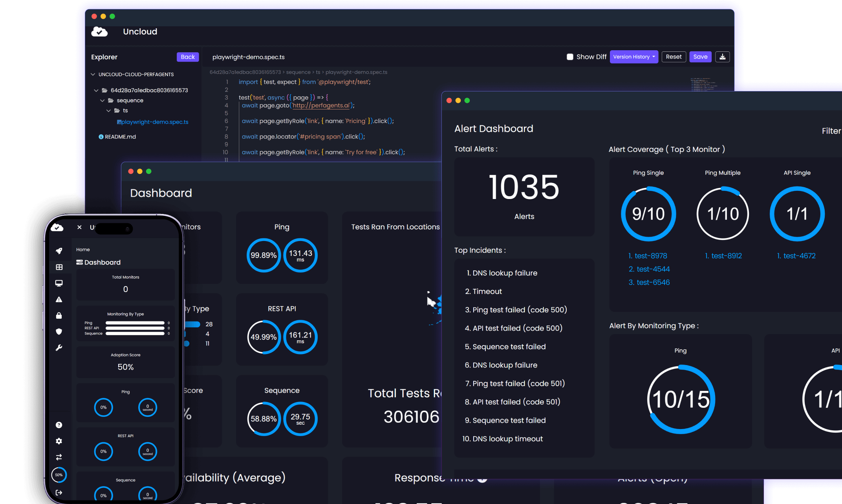The height and width of the screenshot is (504, 842).
Task: Click the 50% progress circle in sidebar
Action: click(59, 475)
